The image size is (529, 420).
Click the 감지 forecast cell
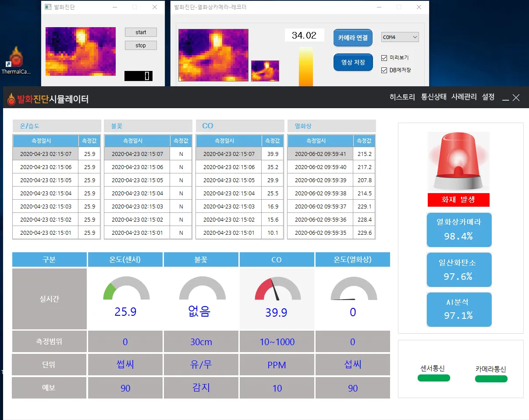[201, 388]
